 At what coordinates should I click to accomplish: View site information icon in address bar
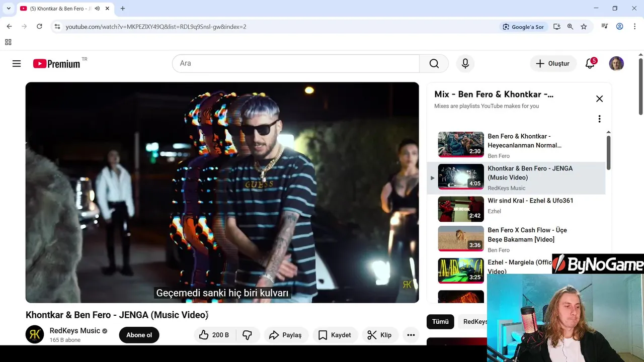pos(57,27)
